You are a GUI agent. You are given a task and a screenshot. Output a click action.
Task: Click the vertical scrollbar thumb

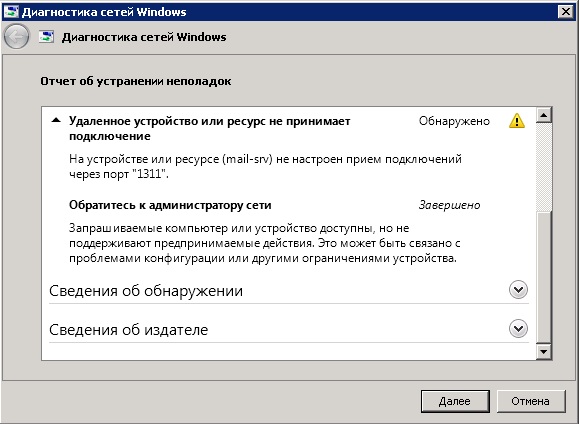click(x=544, y=277)
